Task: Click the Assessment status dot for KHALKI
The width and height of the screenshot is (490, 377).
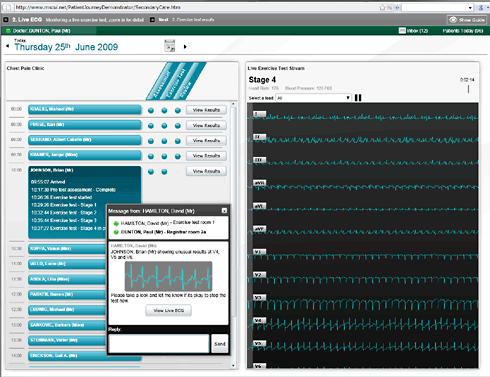Action: coord(151,110)
